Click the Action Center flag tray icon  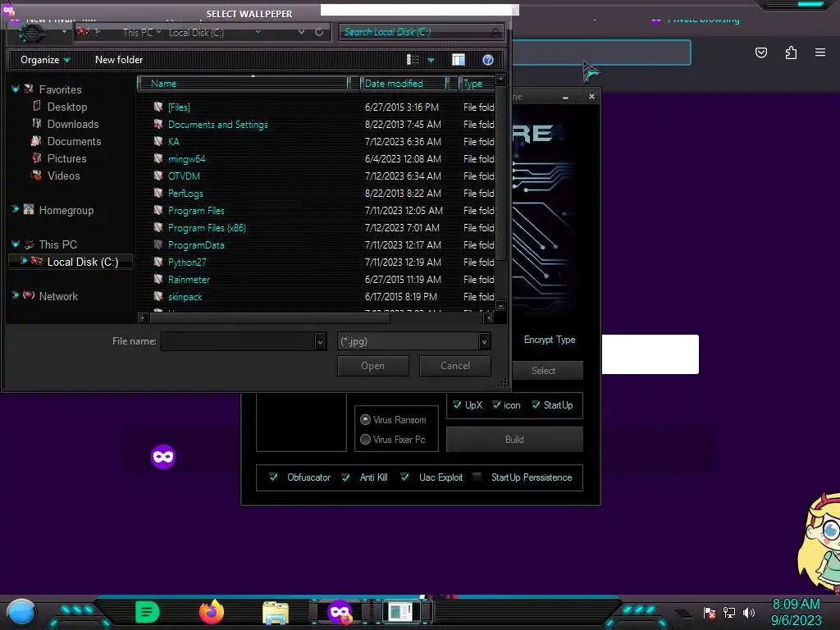coord(710,612)
